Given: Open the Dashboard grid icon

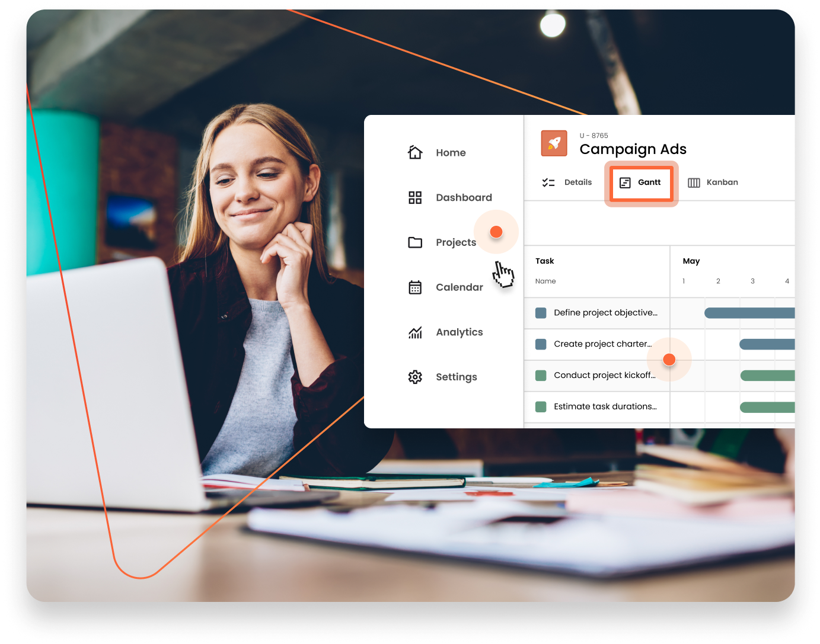Looking at the screenshot, I should point(415,197).
